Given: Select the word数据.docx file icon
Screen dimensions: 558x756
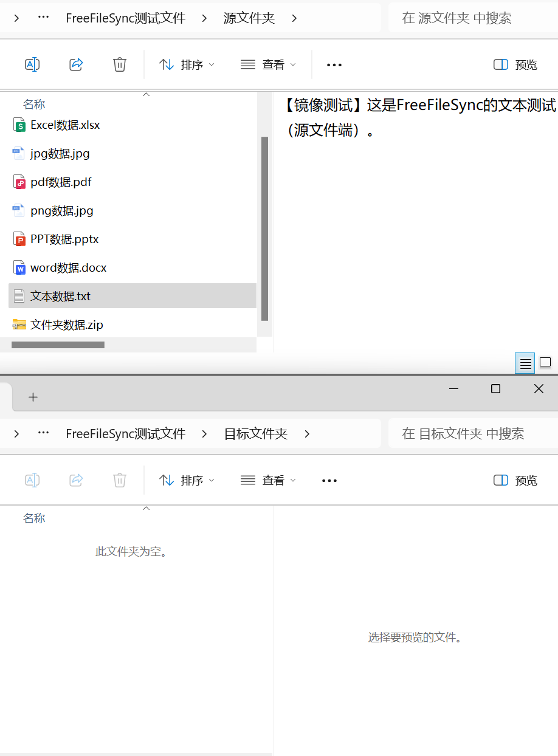Looking at the screenshot, I should coord(19,268).
